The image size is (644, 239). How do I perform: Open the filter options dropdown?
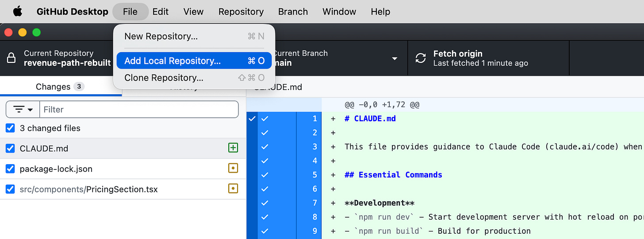tap(23, 109)
